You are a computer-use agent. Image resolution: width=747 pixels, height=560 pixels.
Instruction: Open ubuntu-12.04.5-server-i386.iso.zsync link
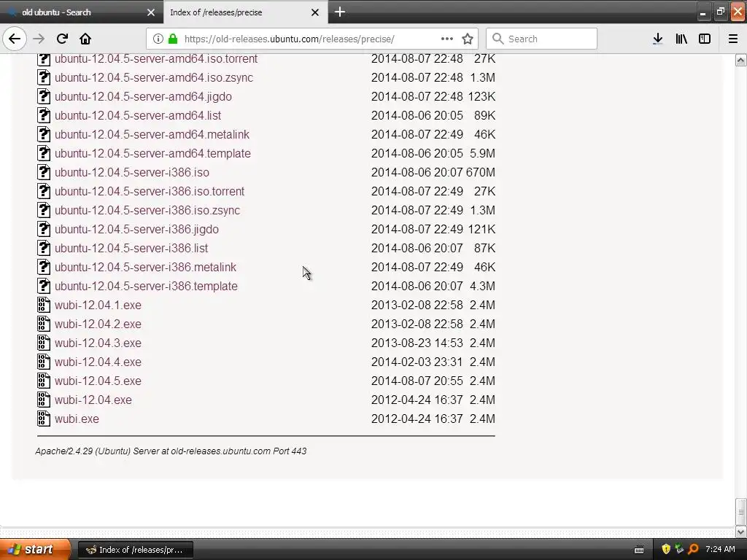coord(147,211)
